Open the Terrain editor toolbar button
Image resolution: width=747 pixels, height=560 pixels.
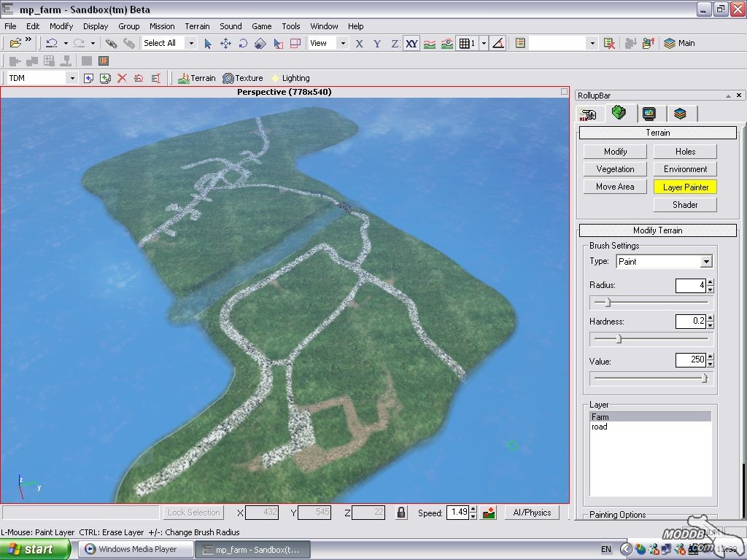197,78
